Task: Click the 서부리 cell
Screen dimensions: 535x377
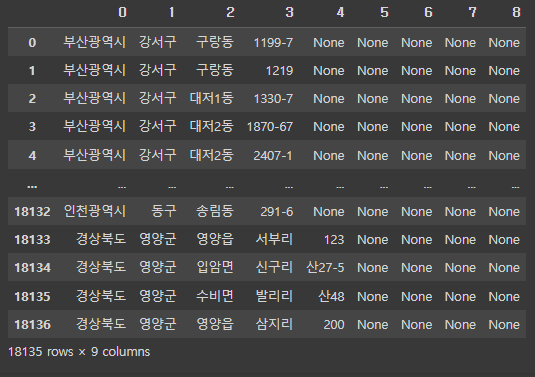Action: [274, 239]
